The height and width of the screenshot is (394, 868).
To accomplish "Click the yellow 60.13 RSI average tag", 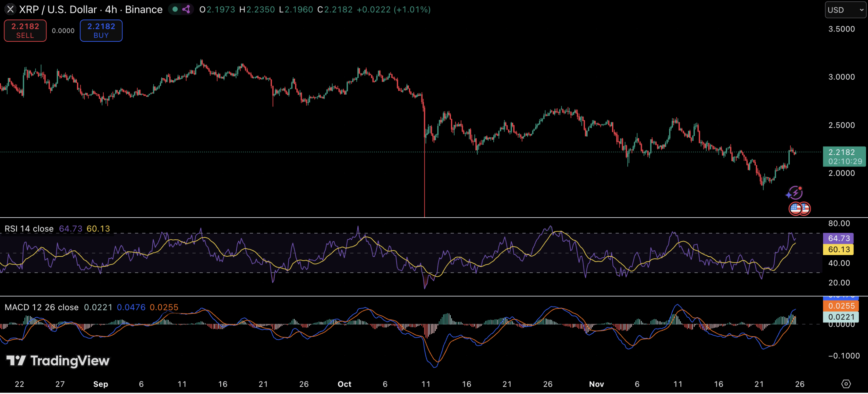I will [838, 250].
